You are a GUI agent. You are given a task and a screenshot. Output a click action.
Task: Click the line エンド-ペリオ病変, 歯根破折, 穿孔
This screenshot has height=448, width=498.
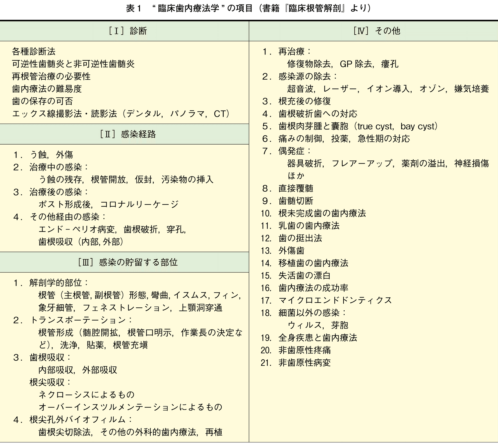pos(112,229)
